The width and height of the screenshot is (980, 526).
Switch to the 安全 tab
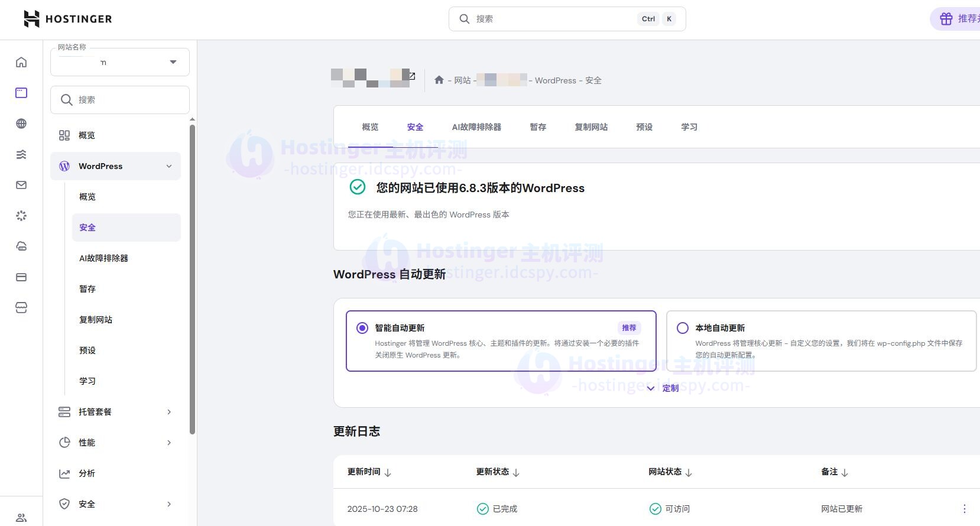coord(415,127)
